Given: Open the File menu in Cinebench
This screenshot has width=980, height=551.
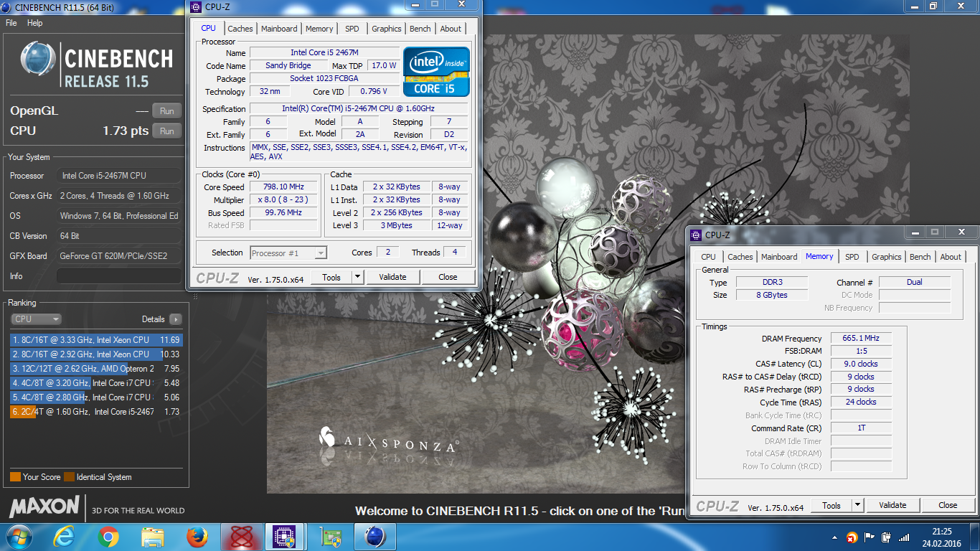Looking at the screenshot, I should coord(11,23).
